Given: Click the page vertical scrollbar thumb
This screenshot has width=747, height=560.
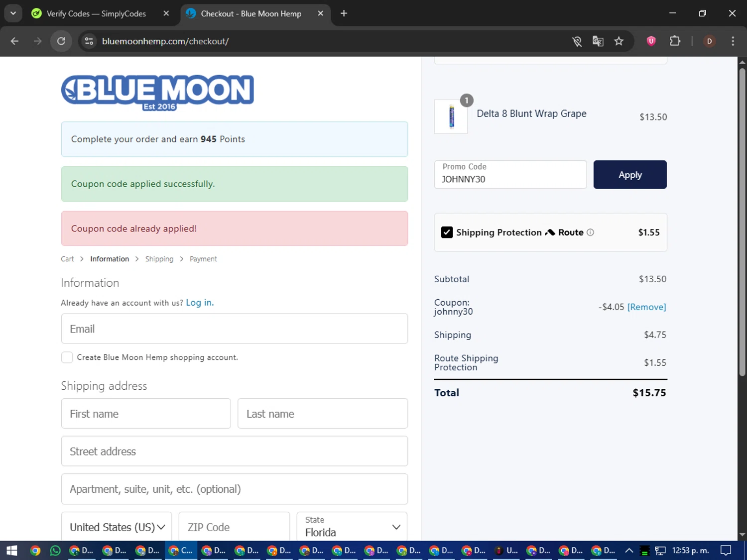Looking at the screenshot, I should coord(742,222).
